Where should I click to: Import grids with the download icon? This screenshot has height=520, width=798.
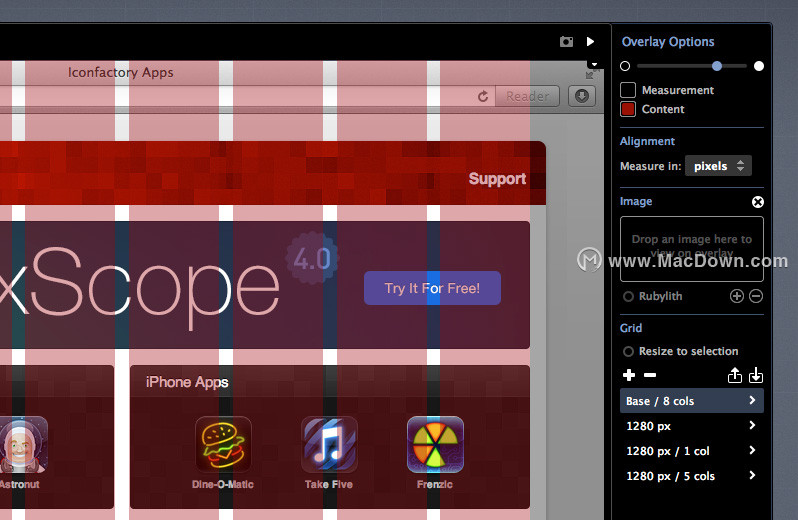tap(756, 375)
